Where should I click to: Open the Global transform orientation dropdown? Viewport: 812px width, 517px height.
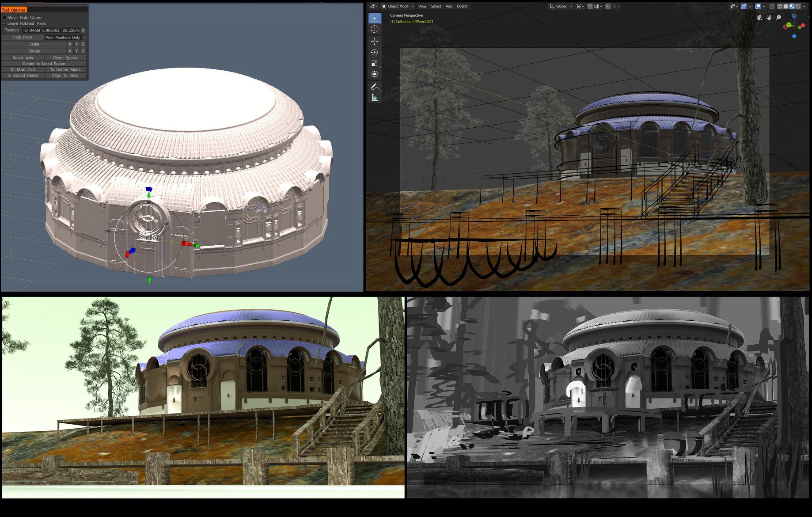[x=562, y=6]
